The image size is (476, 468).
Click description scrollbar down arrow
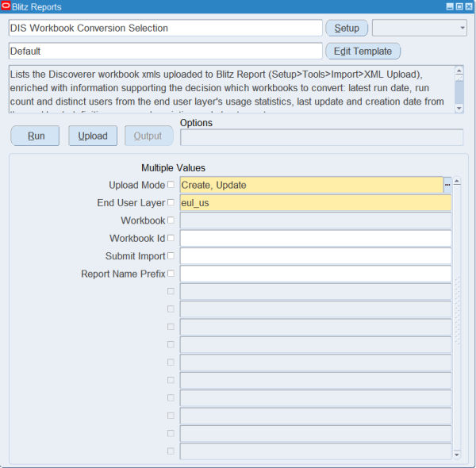point(459,109)
